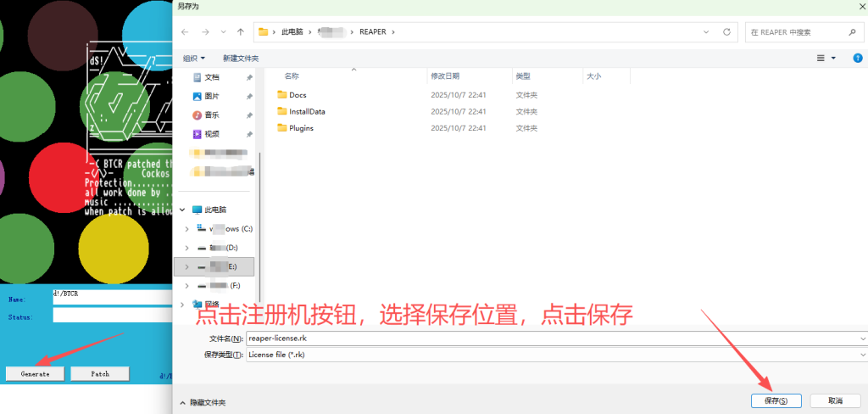Open the help icon in the dialog toolbar
868x414 pixels.
pyautogui.click(x=858, y=58)
